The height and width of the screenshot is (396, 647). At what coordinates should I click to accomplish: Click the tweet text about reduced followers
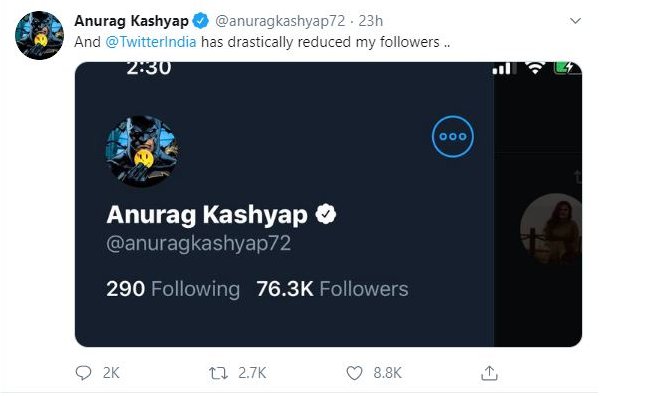(262, 42)
